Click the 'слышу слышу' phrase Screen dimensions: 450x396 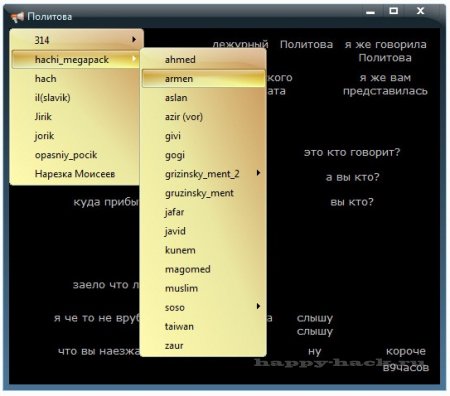coord(315,325)
